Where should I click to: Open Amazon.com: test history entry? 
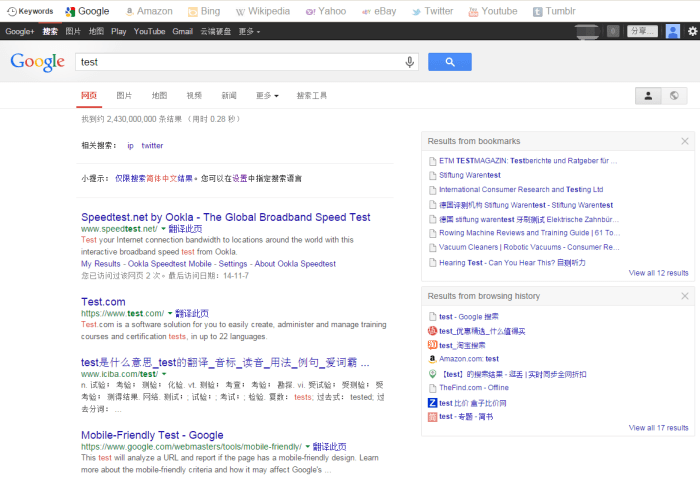click(x=469, y=359)
